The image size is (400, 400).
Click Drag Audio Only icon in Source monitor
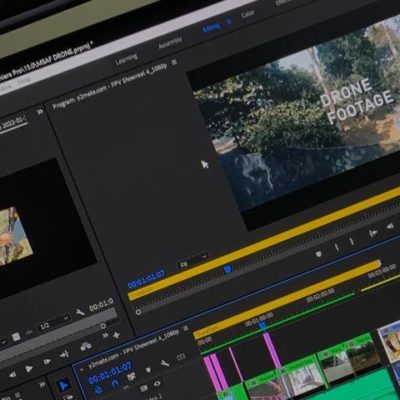click(x=29, y=332)
